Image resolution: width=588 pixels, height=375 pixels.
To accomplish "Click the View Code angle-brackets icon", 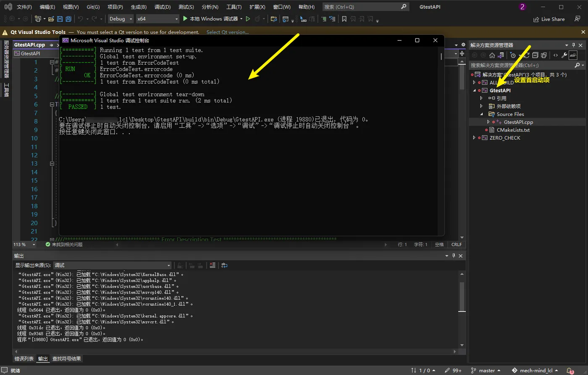I will pos(556,55).
